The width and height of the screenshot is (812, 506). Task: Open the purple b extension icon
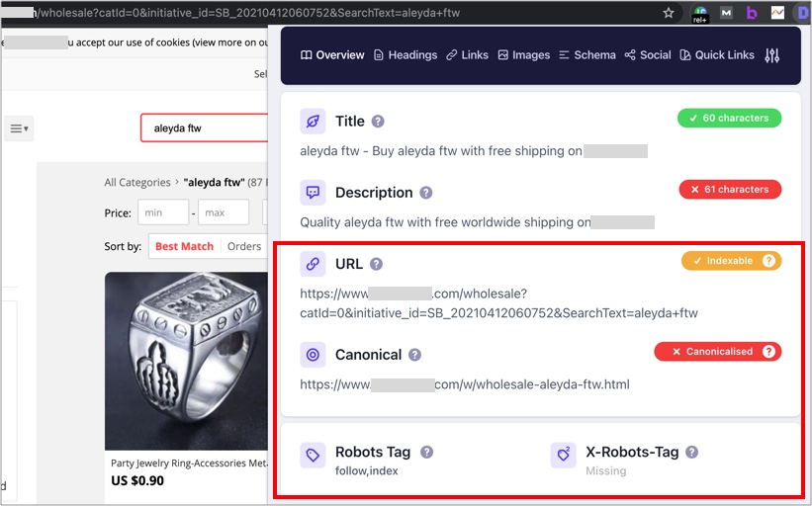(x=752, y=13)
